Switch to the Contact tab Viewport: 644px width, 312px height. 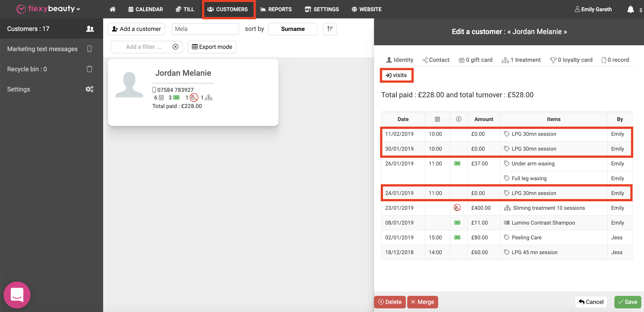pos(436,60)
